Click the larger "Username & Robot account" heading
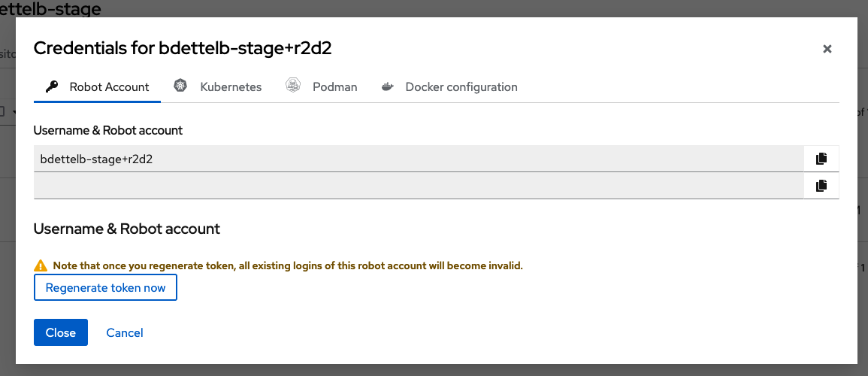 click(127, 229)
